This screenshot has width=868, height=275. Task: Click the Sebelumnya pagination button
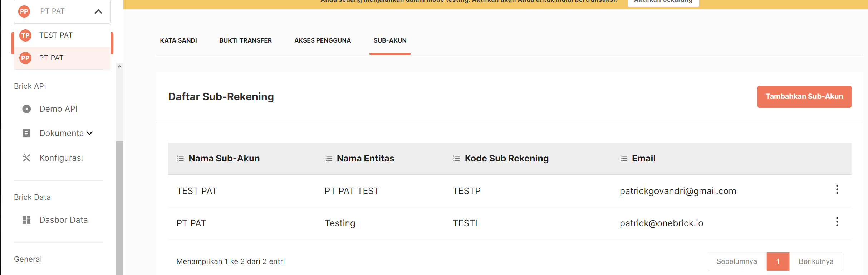(x=736, y=261)
